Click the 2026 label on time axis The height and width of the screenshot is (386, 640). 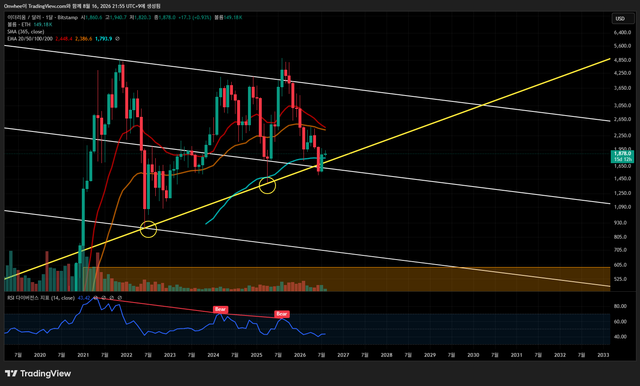tap(300, 355)
